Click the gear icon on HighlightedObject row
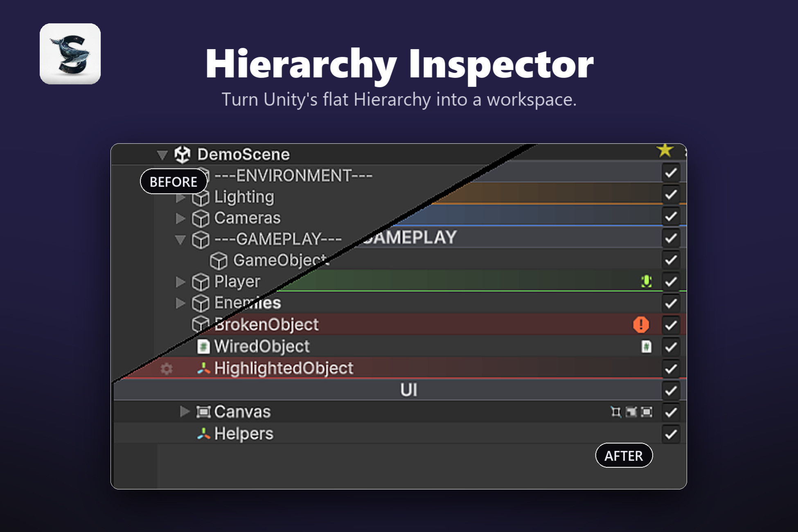 [167, 369]
